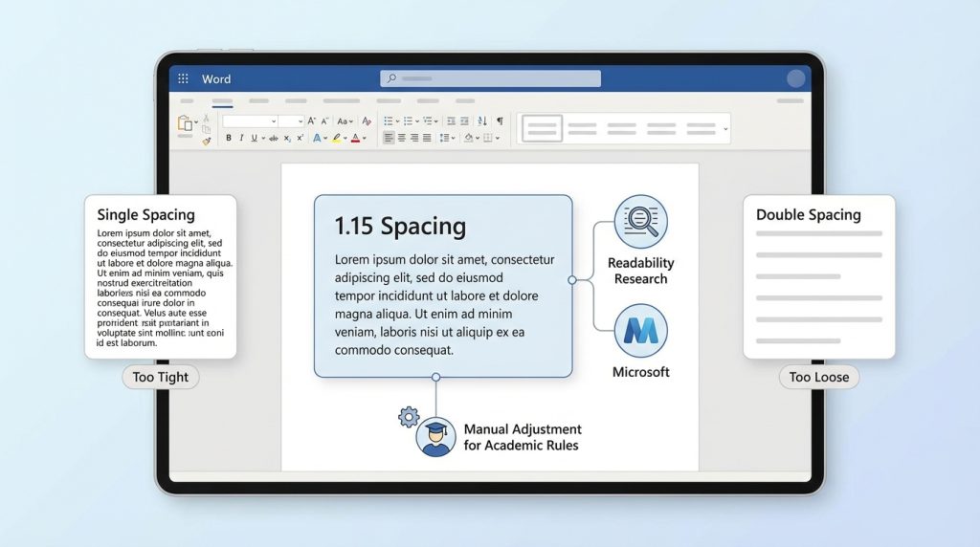Click the Grow Font icon

pyautogui.click(x=313, y=121)
